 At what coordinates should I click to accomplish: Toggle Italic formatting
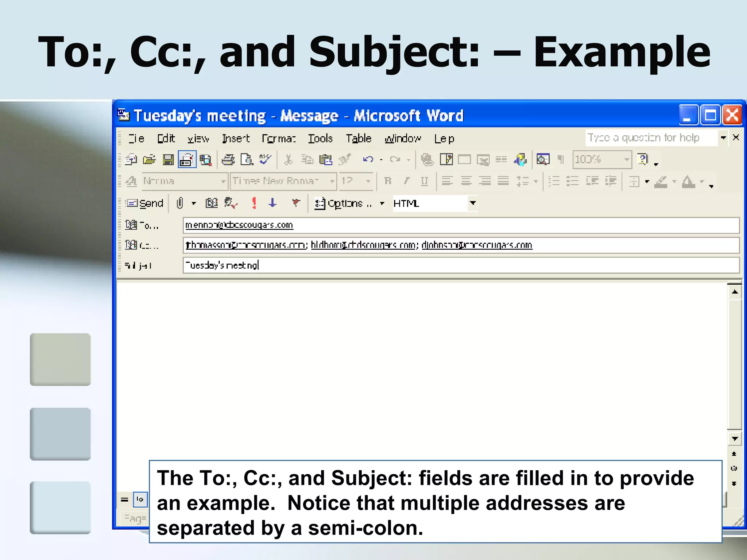406,181
